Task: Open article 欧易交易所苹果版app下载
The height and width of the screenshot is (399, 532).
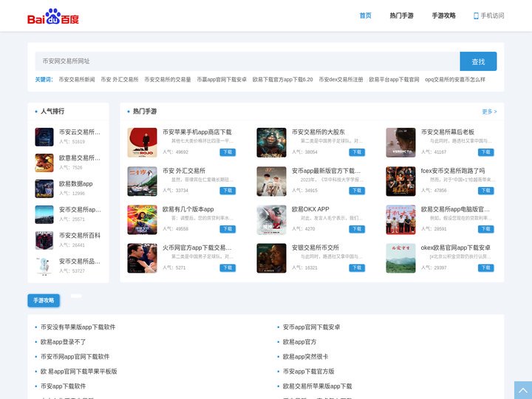Action: [x=317, y=386]
